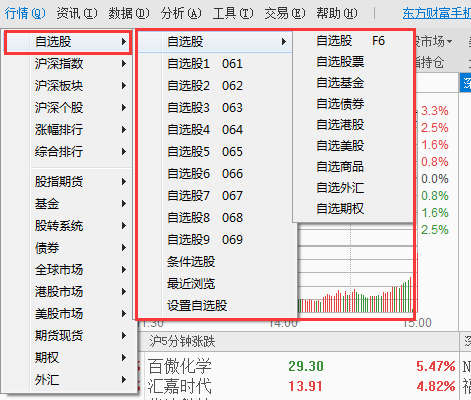Open the 资讯 menu
Image resolution: width=471 pixels, height=400 pixels.
tap(77, 14)
